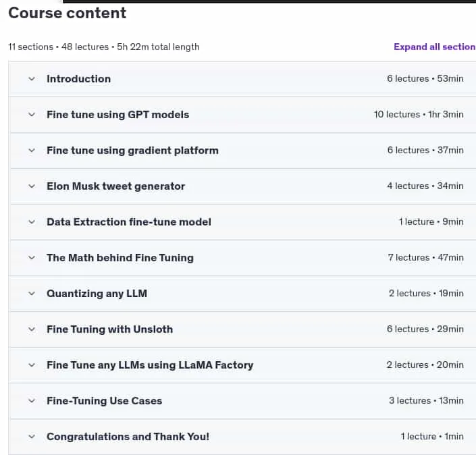
Task: Expand the Introduction section chevron
Action: click(32, 79)
